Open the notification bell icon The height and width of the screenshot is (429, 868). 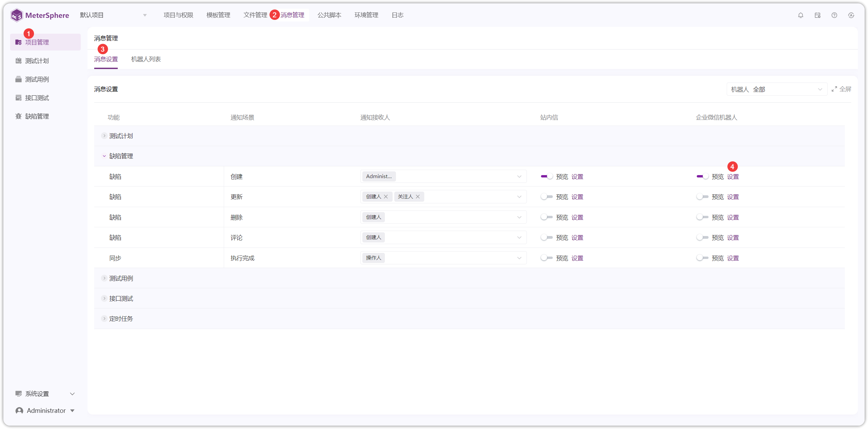click(801, 15)
